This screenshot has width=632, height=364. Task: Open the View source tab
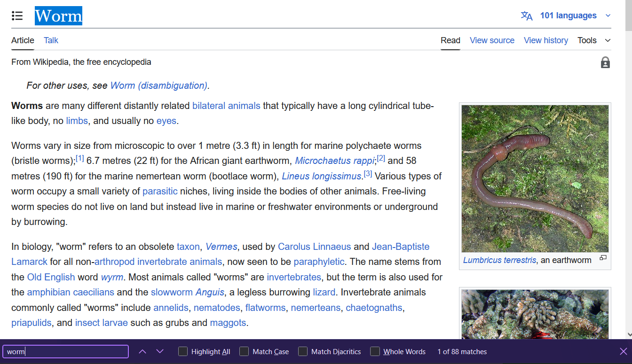point(492,40)
